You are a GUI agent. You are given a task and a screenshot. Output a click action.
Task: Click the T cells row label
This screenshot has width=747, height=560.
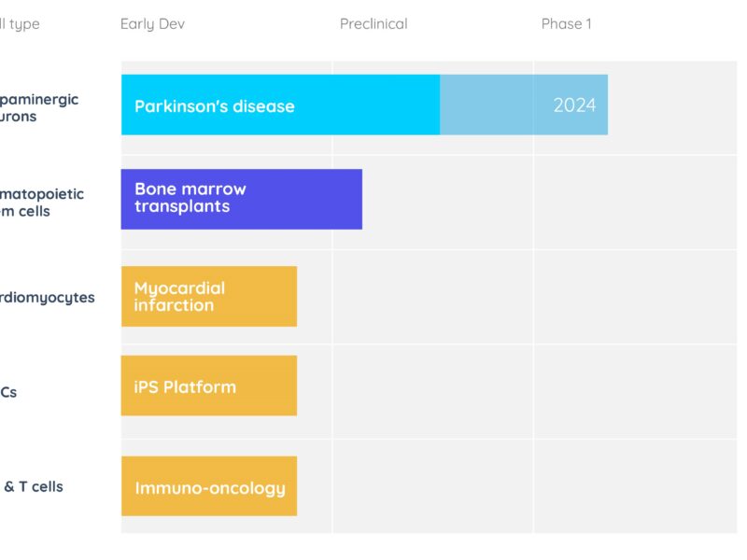click(x=34, y=486)
